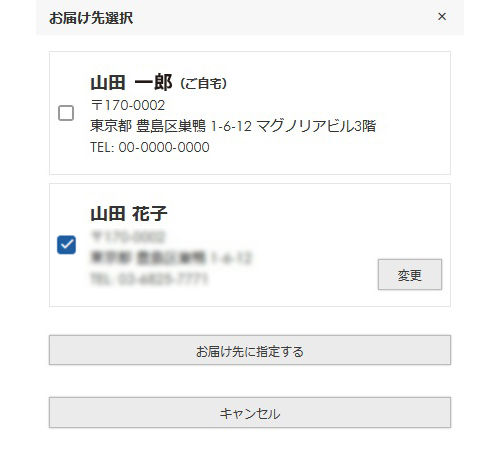Image resolution: width=500 pixels, height=453 pixels.
Task: Select the name 山田 一郎
Action: 131,83
